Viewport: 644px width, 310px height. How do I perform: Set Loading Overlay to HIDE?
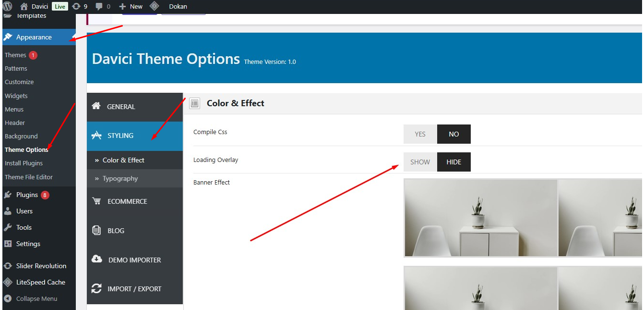tap(454, 162)
